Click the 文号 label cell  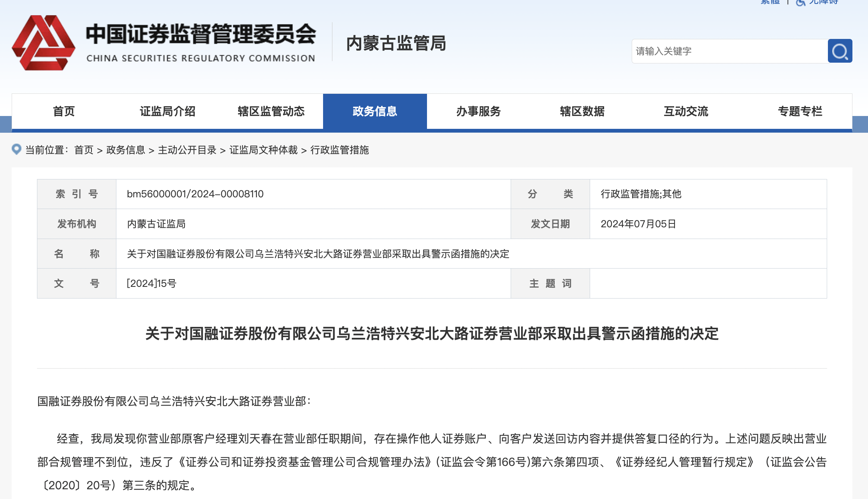coord(77,283)
